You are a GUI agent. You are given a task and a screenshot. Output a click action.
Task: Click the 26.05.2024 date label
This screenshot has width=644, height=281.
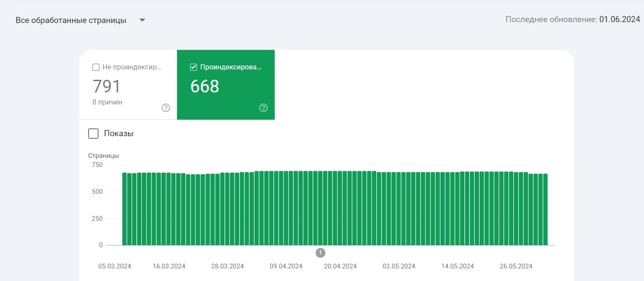pyautogui.click(x=516, y=266)
